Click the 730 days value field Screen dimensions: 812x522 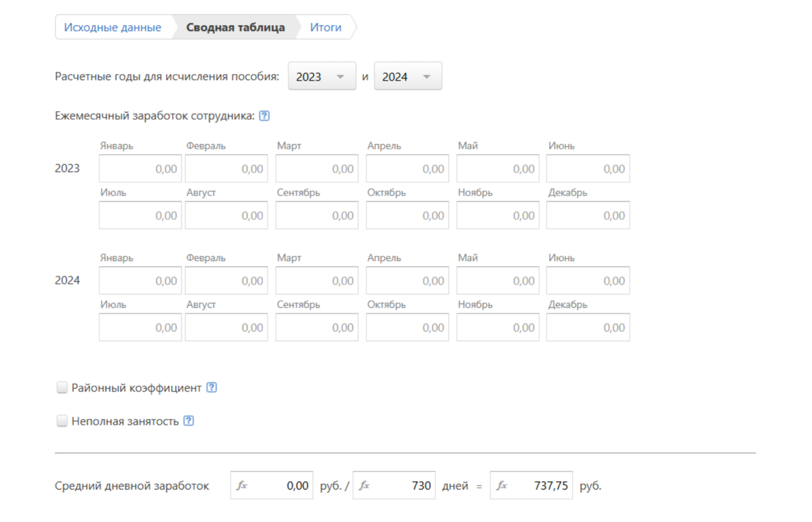401,485
